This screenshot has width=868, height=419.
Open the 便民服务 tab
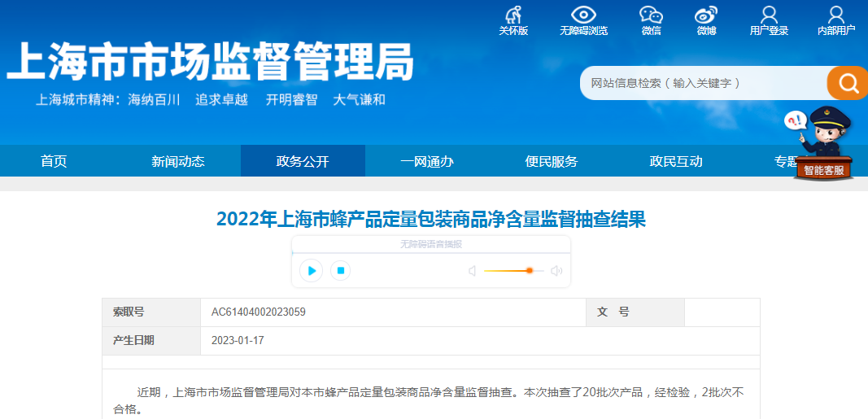pos(552,161)
